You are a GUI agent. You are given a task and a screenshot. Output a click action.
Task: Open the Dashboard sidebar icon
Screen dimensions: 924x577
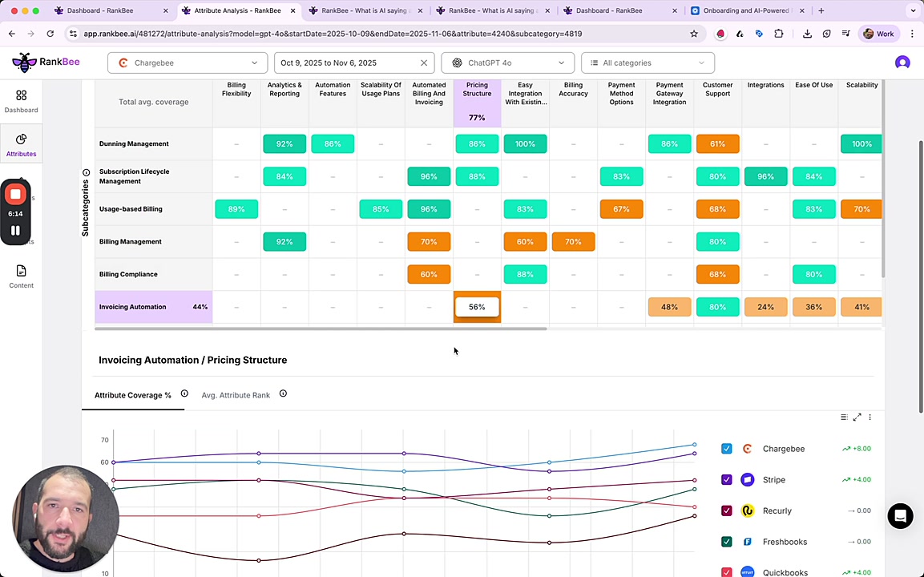[21, 101]
